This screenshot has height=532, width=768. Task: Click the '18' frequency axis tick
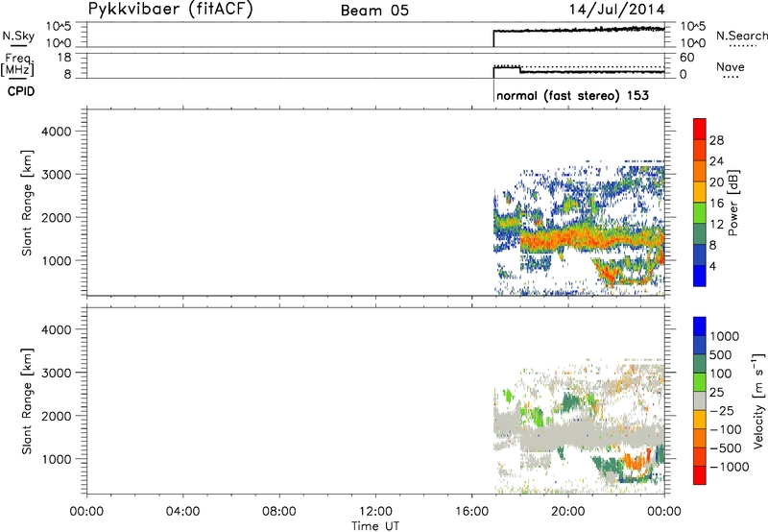tap(64, 58)
